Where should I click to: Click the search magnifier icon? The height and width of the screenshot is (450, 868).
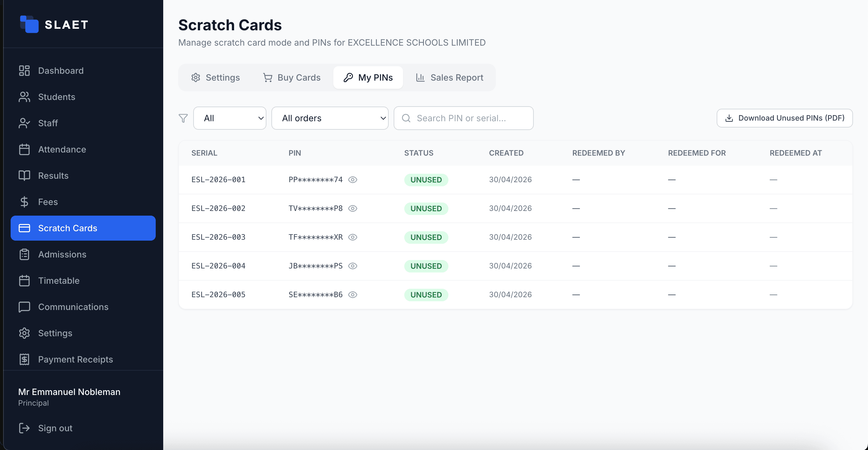pos(406,118)
